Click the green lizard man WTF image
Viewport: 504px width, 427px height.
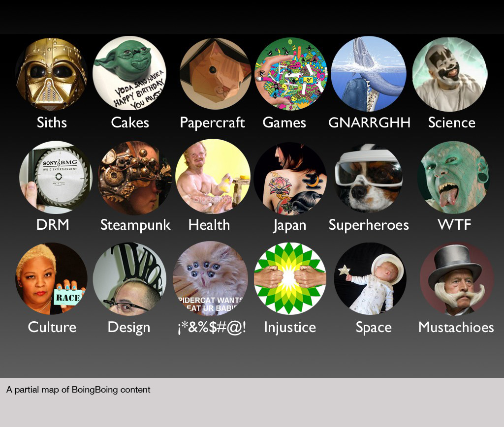[x=454, y=178]
